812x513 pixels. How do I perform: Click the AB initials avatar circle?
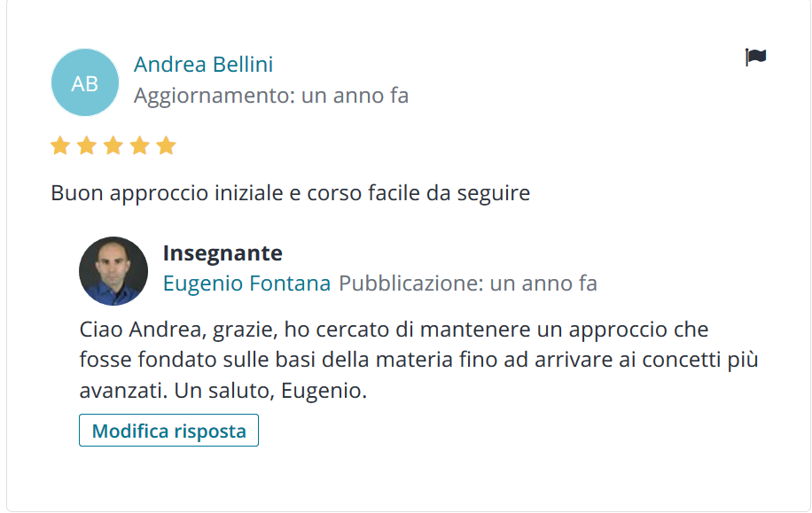tap(85, 82)
